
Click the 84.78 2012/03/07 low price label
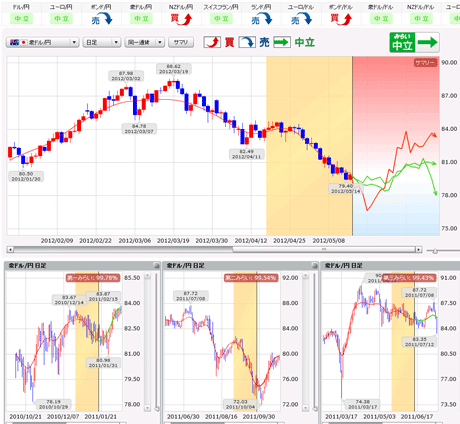coord(139,129)
